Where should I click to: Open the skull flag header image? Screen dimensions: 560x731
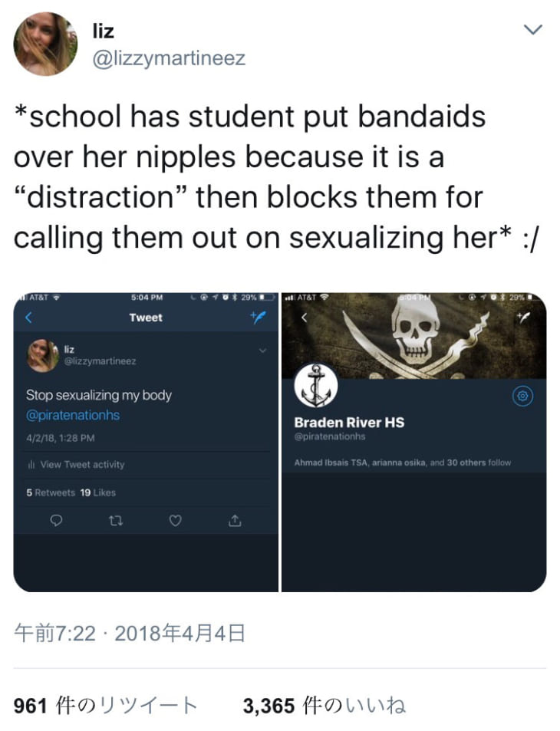(414, 336)
